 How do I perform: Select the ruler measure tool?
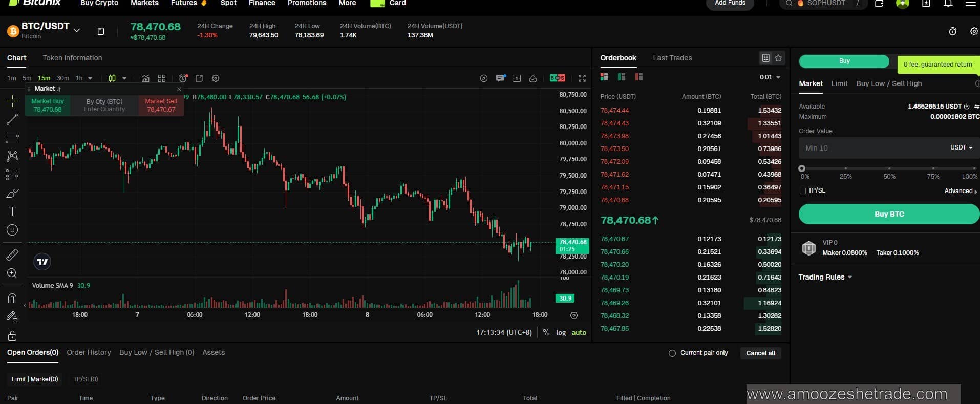12,254
